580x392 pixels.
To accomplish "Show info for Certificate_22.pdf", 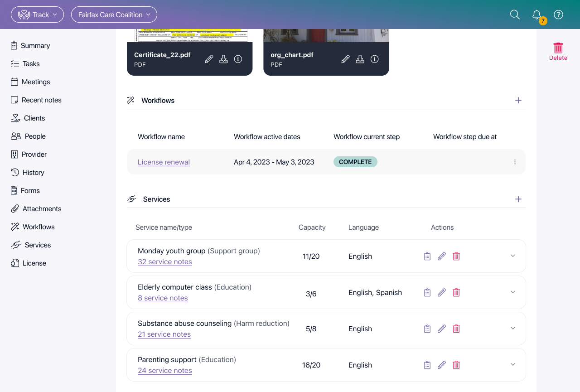I will point(238,59).
